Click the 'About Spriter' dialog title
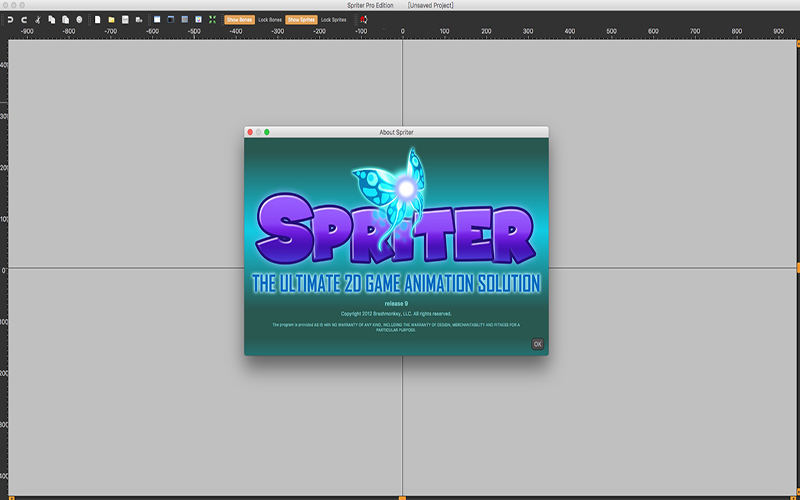 point(396,132)
